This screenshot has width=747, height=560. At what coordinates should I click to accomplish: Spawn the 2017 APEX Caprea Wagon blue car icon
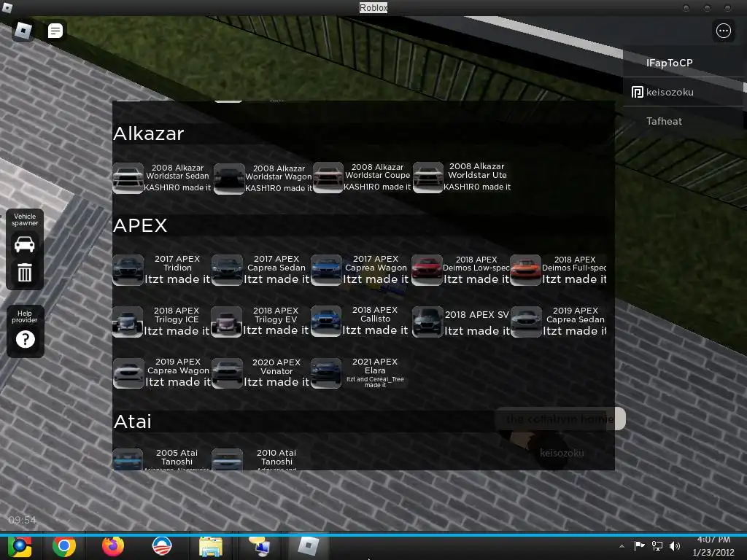(x=326, y=270)
